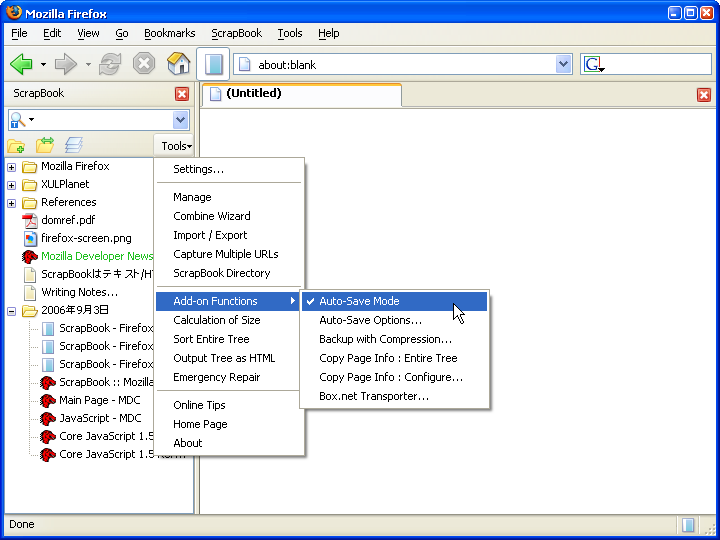The width and height of the screenshot is (720, 540).
Task: Switch to the (Untitled) tab
Action: pyautogui.click(x=302, y=94)
